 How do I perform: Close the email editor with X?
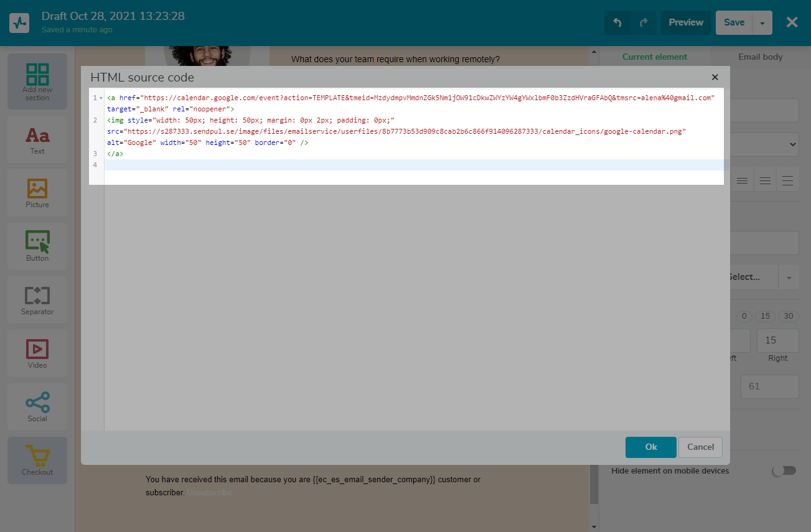click(x=792, y=22)
